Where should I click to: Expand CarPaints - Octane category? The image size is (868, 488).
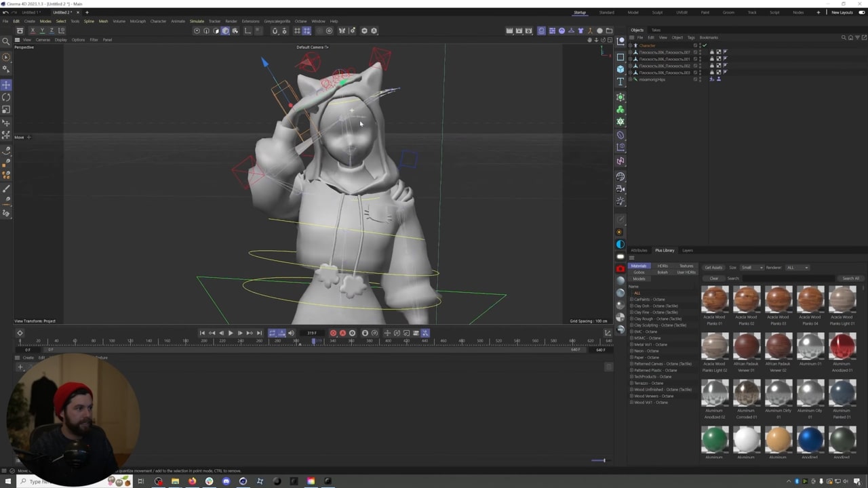pos(631,299)
